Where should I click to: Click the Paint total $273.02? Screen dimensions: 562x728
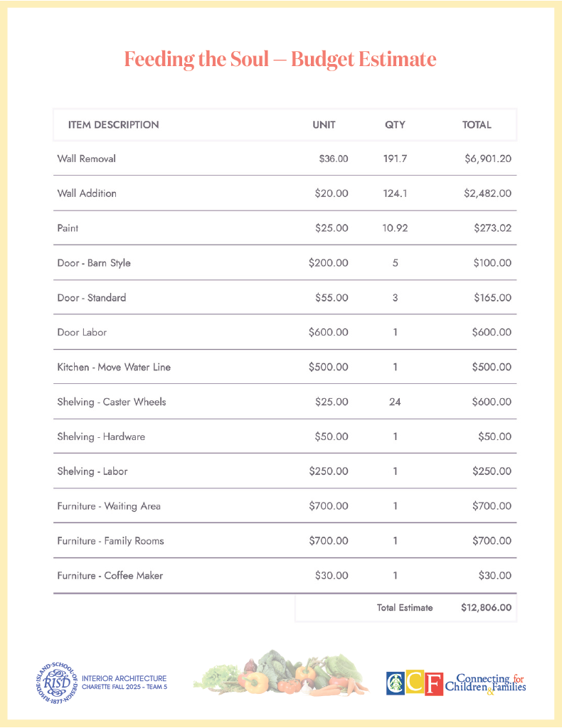[x=492, y=229]
